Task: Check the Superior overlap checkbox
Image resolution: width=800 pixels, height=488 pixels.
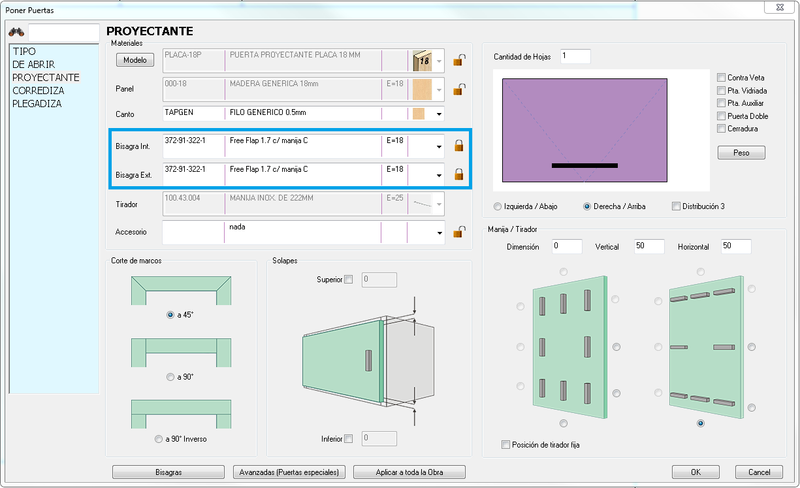Action: pyautogui.click(x=348, y=279)
